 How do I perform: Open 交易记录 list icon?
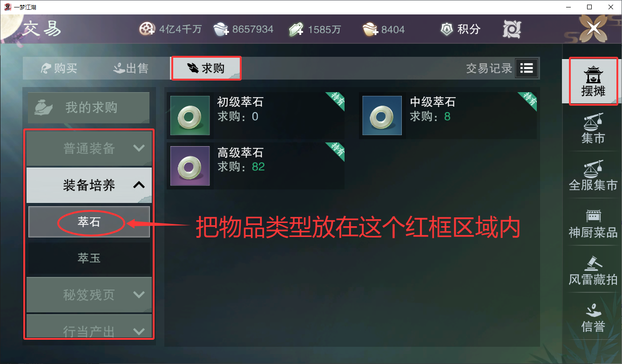527,68
